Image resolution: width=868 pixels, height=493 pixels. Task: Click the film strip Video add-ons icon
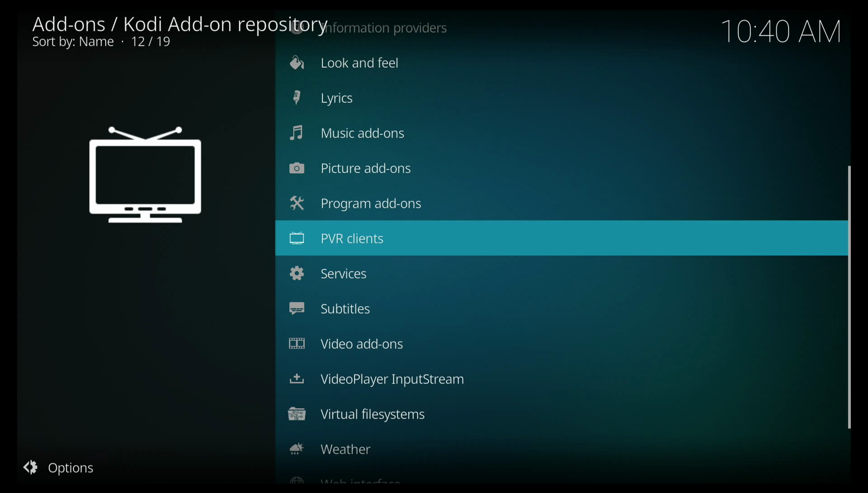point(297,344)
